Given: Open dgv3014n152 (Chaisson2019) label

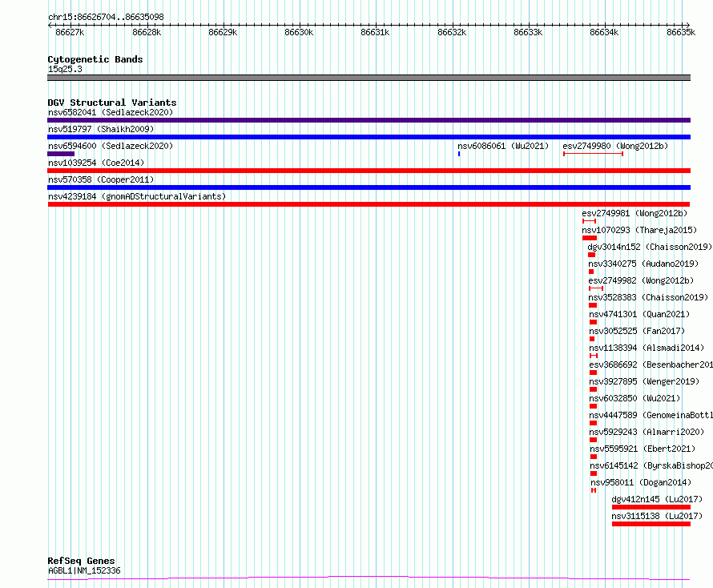Looking at the screenshot, I should pos(650,247).
